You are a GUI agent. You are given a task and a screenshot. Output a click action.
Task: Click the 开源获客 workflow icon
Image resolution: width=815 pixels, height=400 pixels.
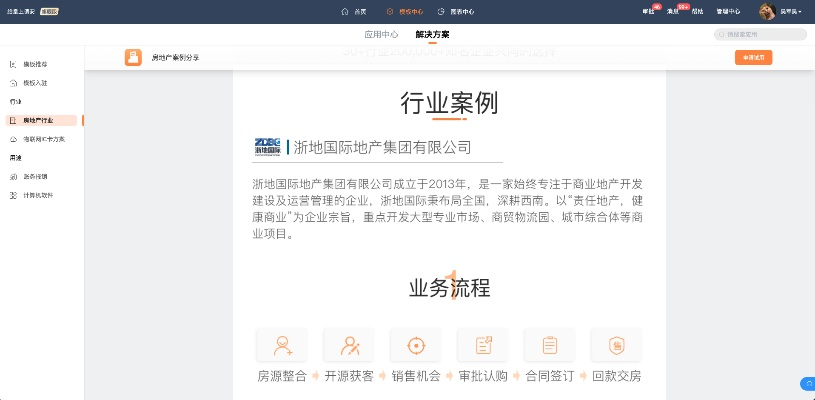click(x=349, y=345)
